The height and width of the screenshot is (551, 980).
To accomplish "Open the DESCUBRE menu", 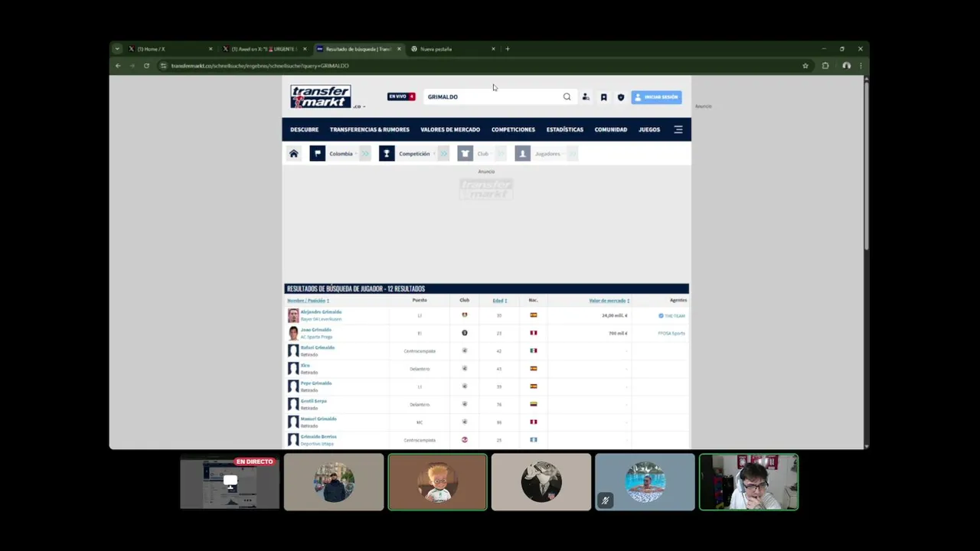I will 304,129.
